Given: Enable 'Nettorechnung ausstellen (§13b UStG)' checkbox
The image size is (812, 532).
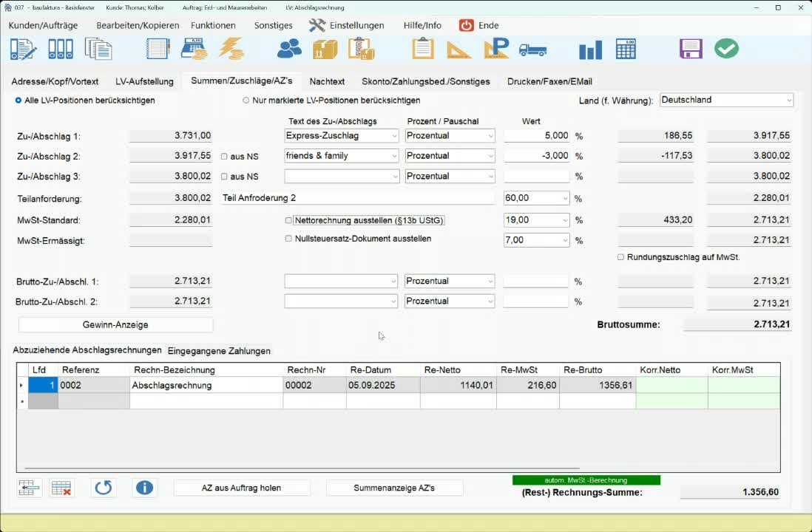Looking at the screenshot, I should point(288,220).
